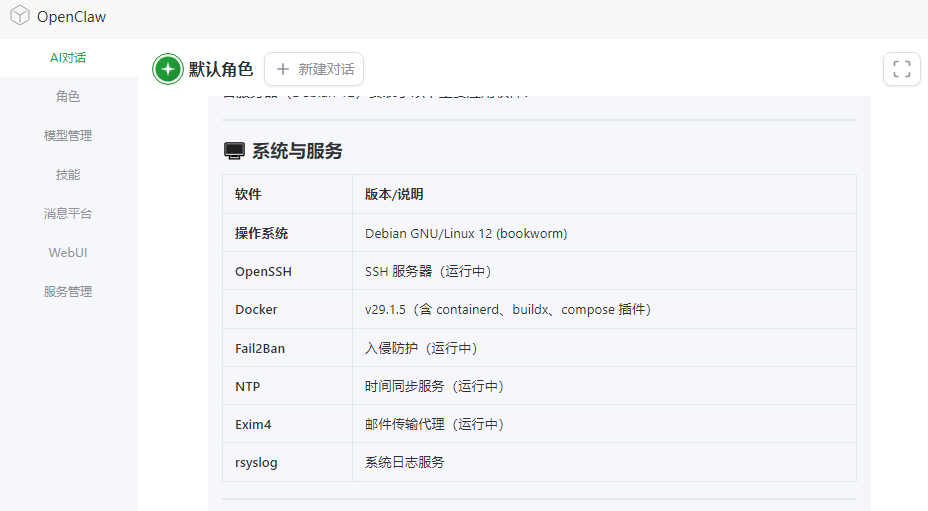Open 服务管理 in the sidebar

(x=68, y=292)
